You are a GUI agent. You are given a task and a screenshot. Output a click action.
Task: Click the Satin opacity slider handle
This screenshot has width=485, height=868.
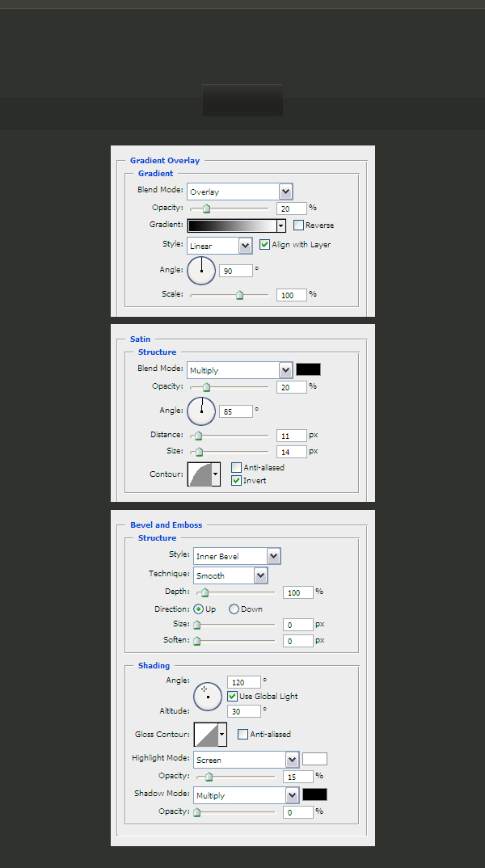(206, 387)
